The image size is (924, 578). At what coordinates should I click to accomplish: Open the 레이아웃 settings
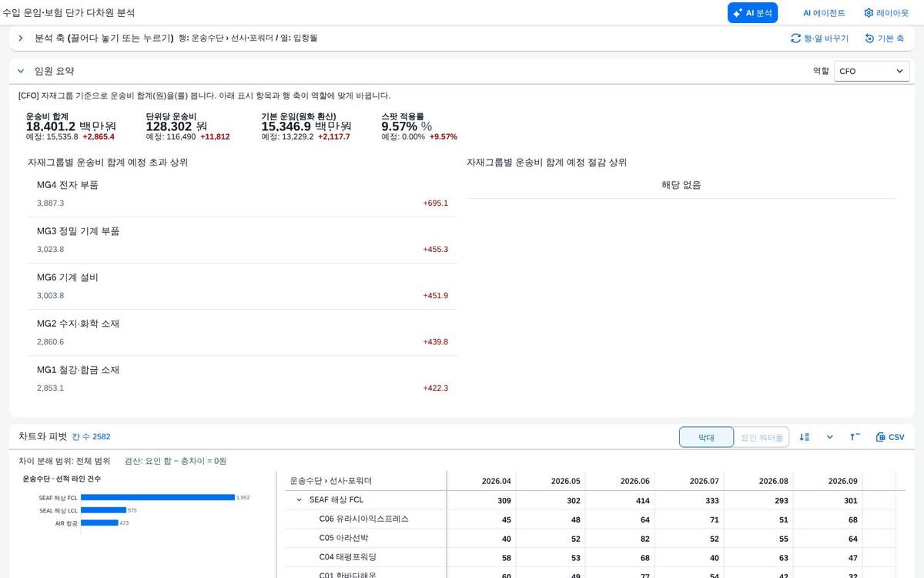885,12
